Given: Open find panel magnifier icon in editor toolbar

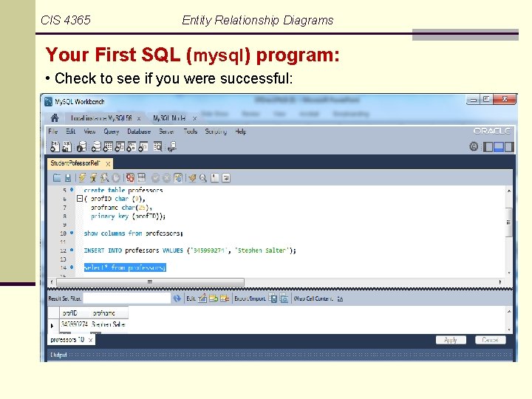Looking at the screenshot, I should pos(203,178).
